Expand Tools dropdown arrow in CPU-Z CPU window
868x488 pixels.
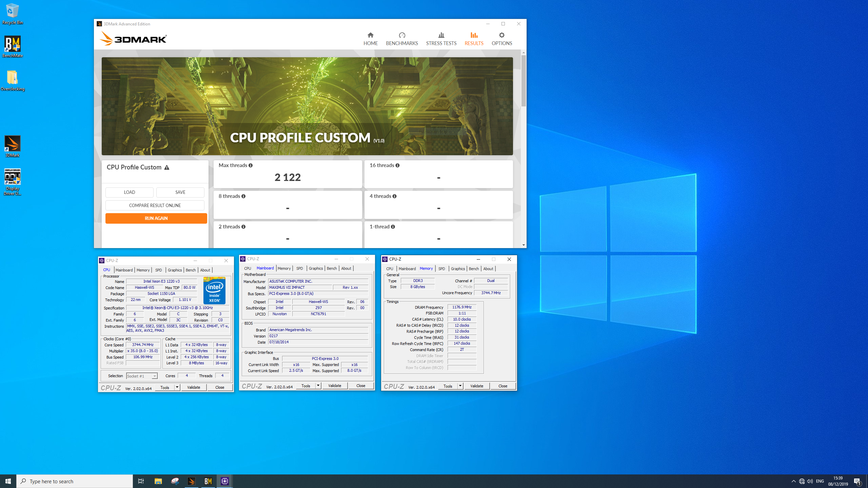click(x=177, y=387)
